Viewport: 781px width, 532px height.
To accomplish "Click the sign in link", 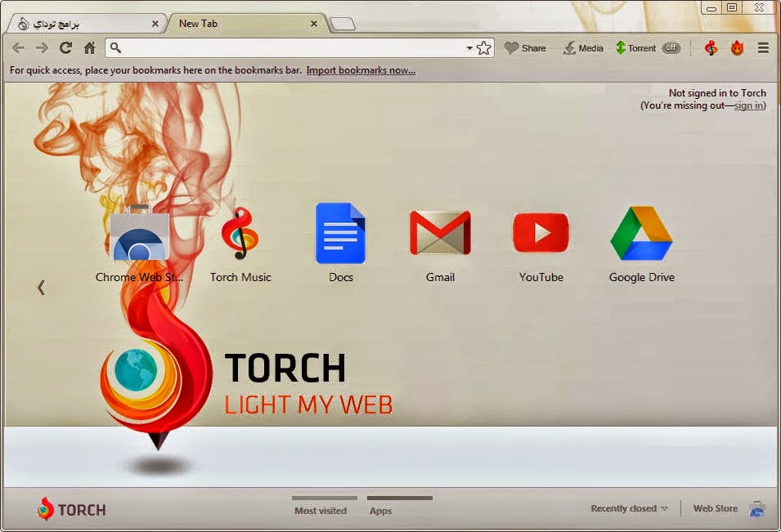I will click(x=748, y=105).
